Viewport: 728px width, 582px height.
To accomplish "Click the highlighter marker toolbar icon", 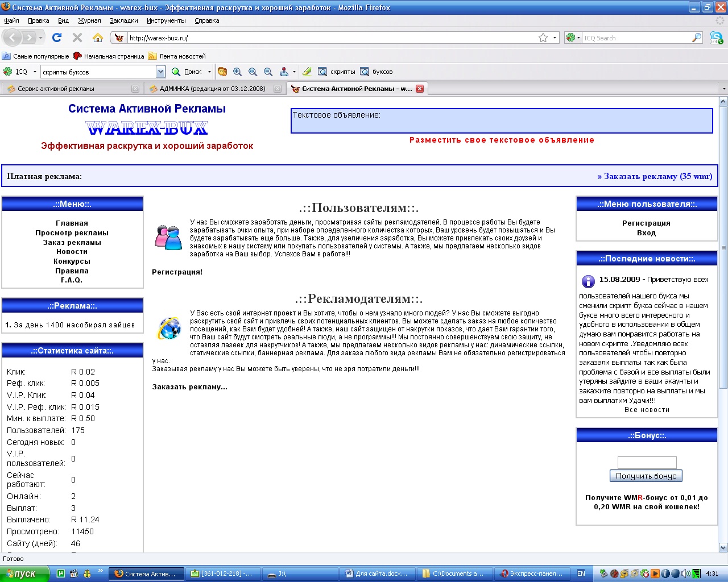I will tap(307, 72).
